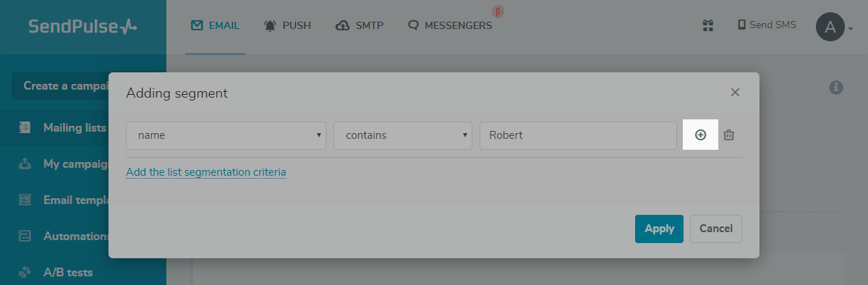Click Add the list segmentation criteria link
868x285 pixels.
point(206,172)
